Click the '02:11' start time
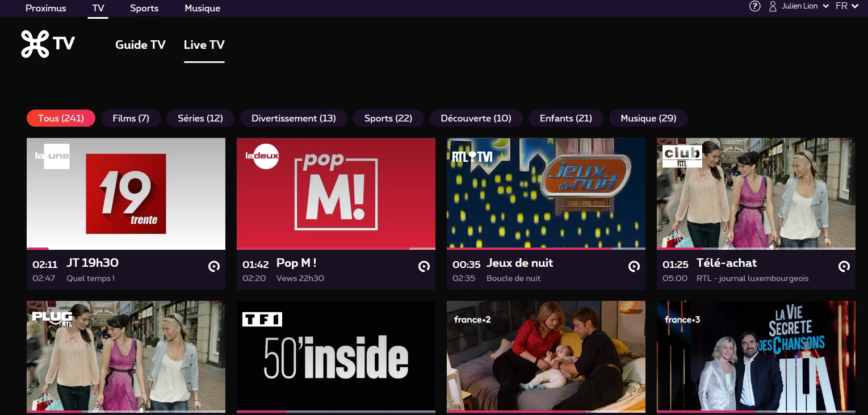This screenshot has width=868, height=415. (45, 265)
